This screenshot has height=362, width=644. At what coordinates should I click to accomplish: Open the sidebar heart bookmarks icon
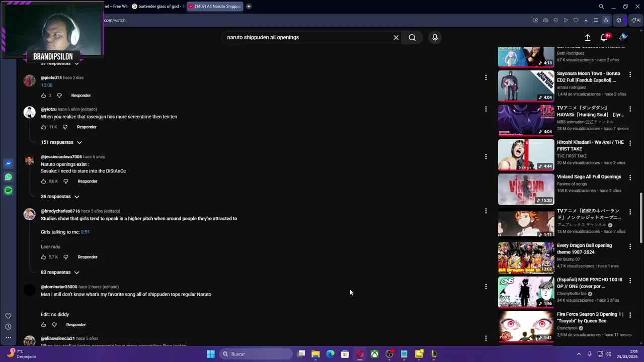tap(8, 316)
